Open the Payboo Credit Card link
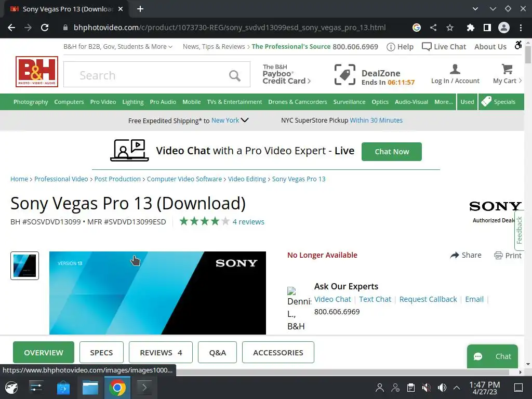This screenshot has height=399, width=532. click(x=287, y=74)
